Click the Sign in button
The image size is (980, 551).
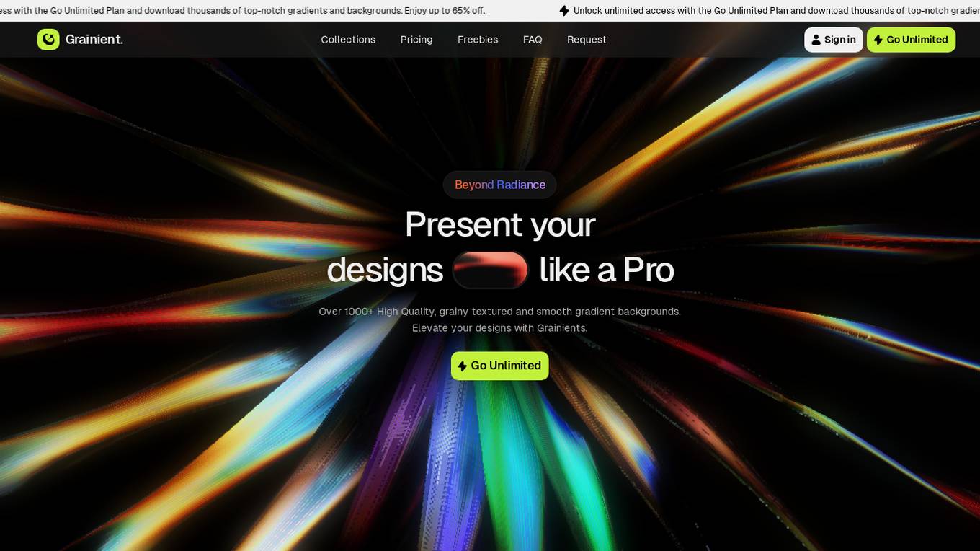(x=834, y=40)
